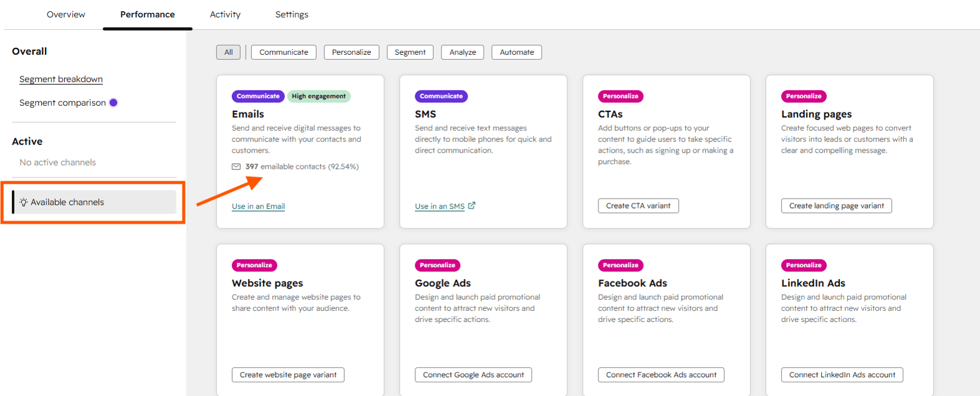Open Segment breakdown link
This screenshot has width=980, height=396.
click(x=61, y=79)
